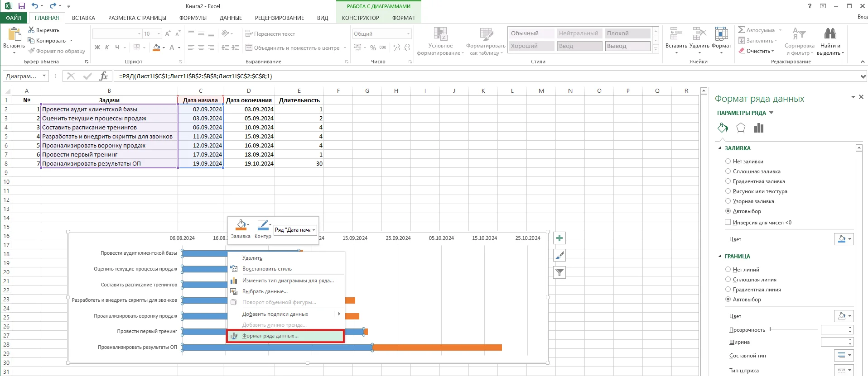Click the percent style icon

(373, 47)
